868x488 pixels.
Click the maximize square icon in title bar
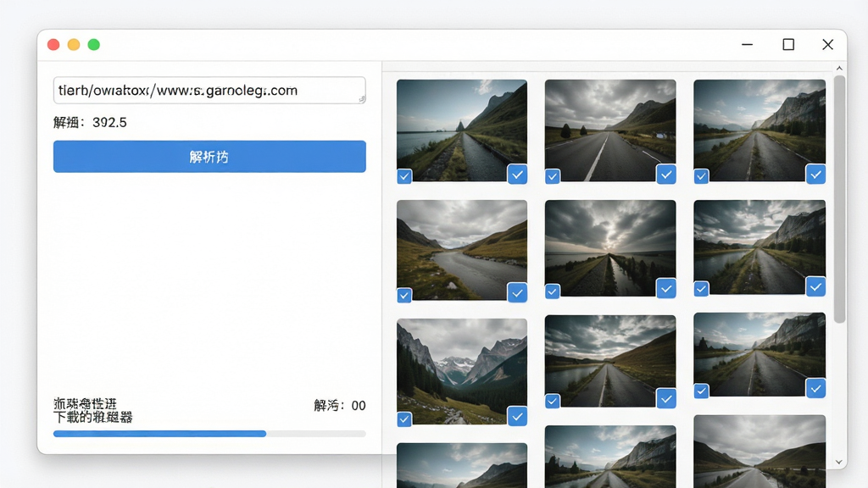[788, 44]
